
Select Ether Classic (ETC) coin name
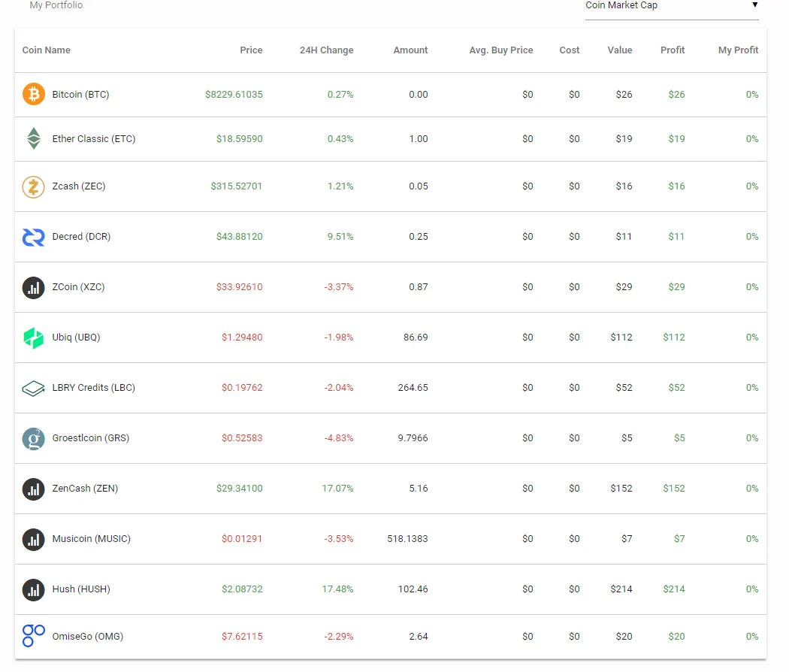tap(94, 138)
